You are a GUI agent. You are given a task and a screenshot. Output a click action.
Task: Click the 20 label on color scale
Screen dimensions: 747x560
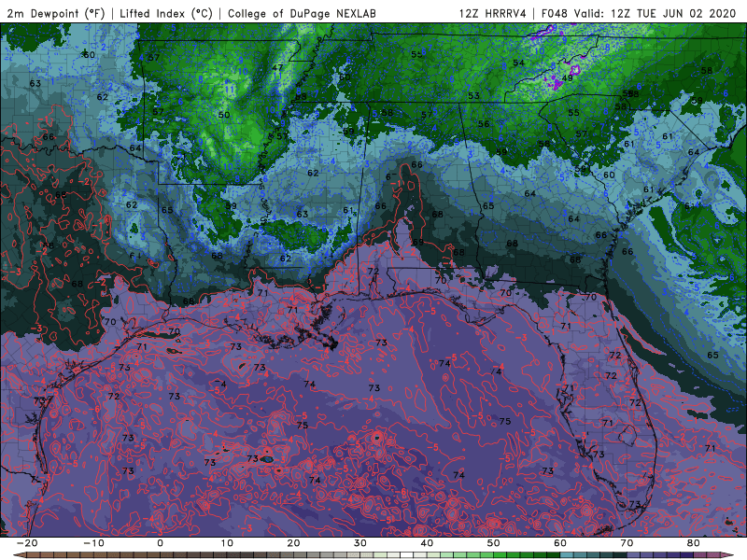pos(293,543)
